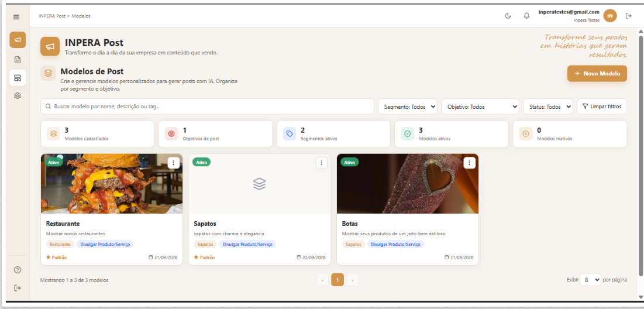Open the Sapatos model card thumbnail
644x309 pixels.
click(x=260, y=184)
